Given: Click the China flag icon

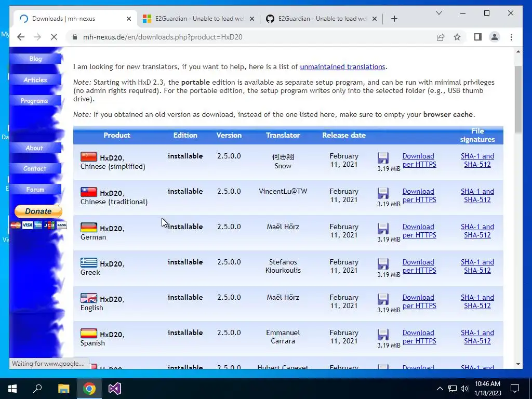Looking at the screenshot, I should tap(89, 157).
